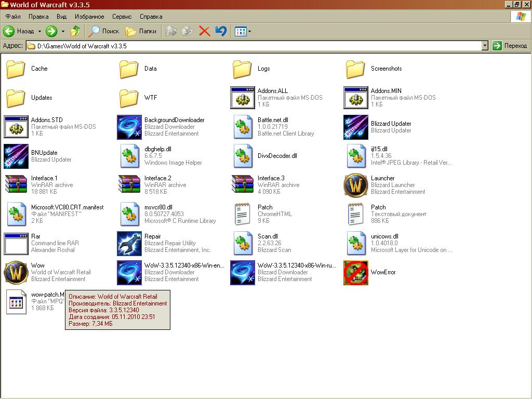
Task: Select the BackgroundDownloader icon
Action: click(x=129, y=127)
